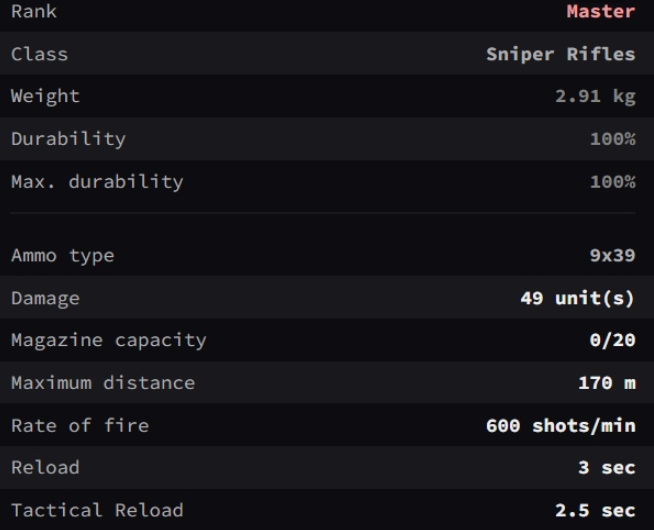Click the 9x39 ammo type value
Image resolution: width=654 pixels, height=530 pixels.
[612, 255]
